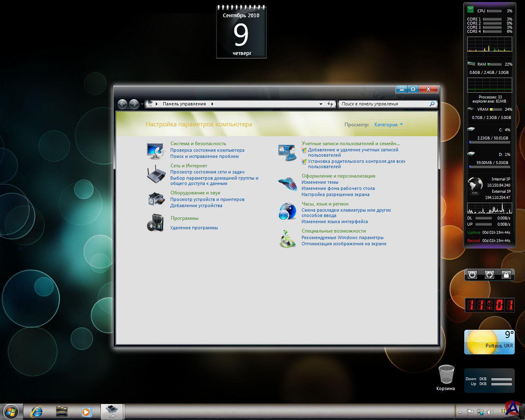
Task: Click the control panel search field
Action: (x=383, y=104)
